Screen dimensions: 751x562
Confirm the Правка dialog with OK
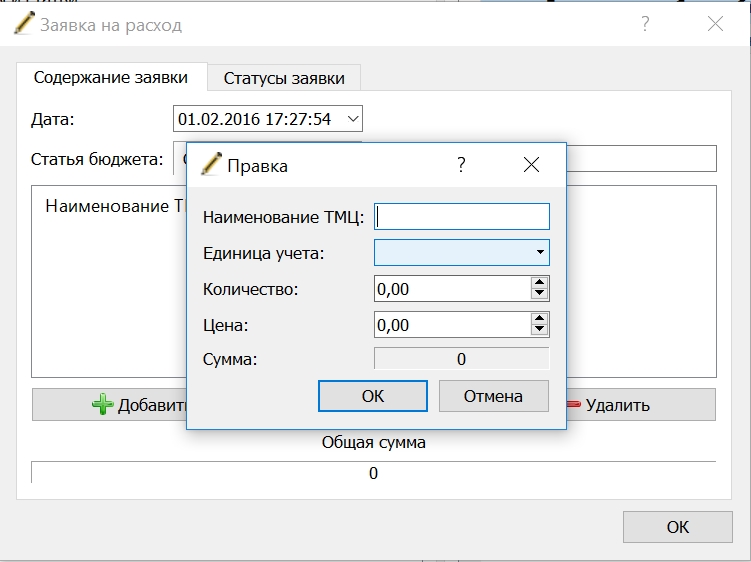[x=373, y=396]
